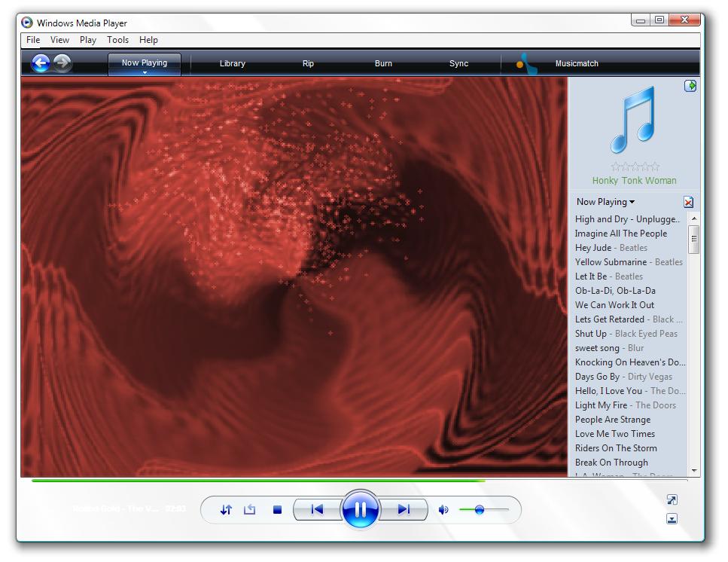The height and width of the screenshot is (562, 728).
Task: Skip to the next track
Action: point(404,509)
